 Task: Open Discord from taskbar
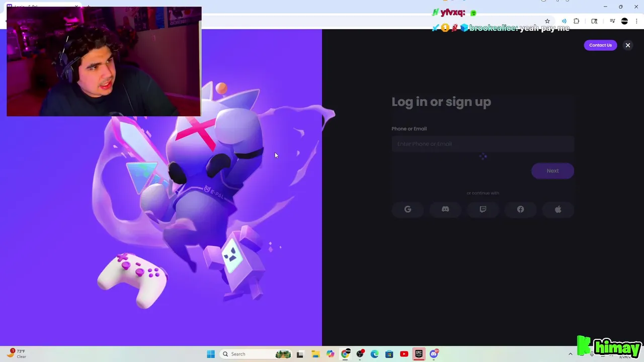[434, 354]
